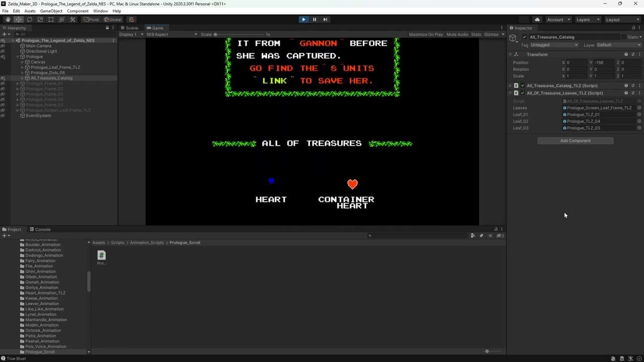
Task: Open Unity cloud services icon
Action: tap(537, 20)
